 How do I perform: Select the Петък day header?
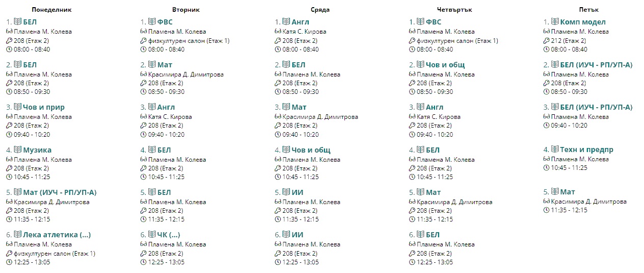[x=589, y=10]
